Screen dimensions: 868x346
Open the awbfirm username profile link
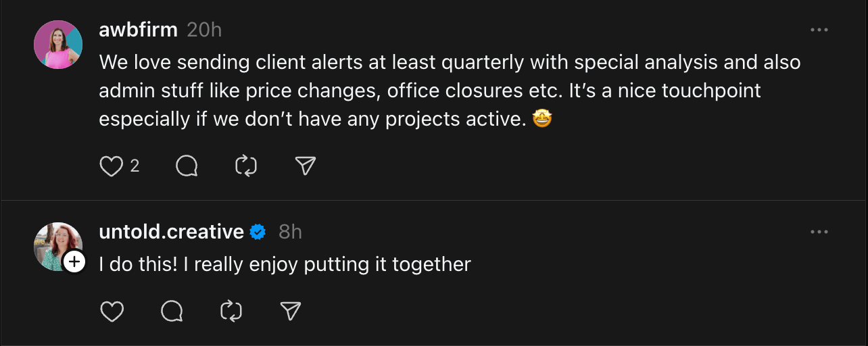(139, 30)
